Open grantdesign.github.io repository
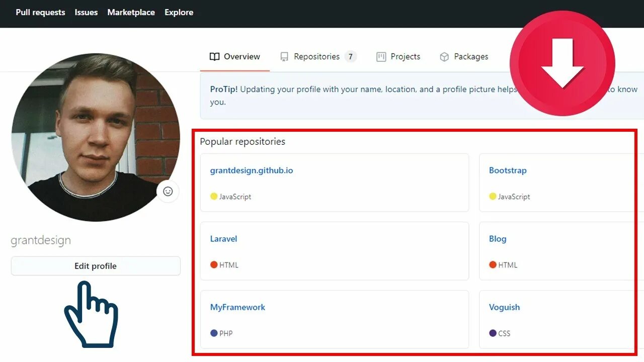This screenshot has height=362, width=644. (x=252, y=170)
